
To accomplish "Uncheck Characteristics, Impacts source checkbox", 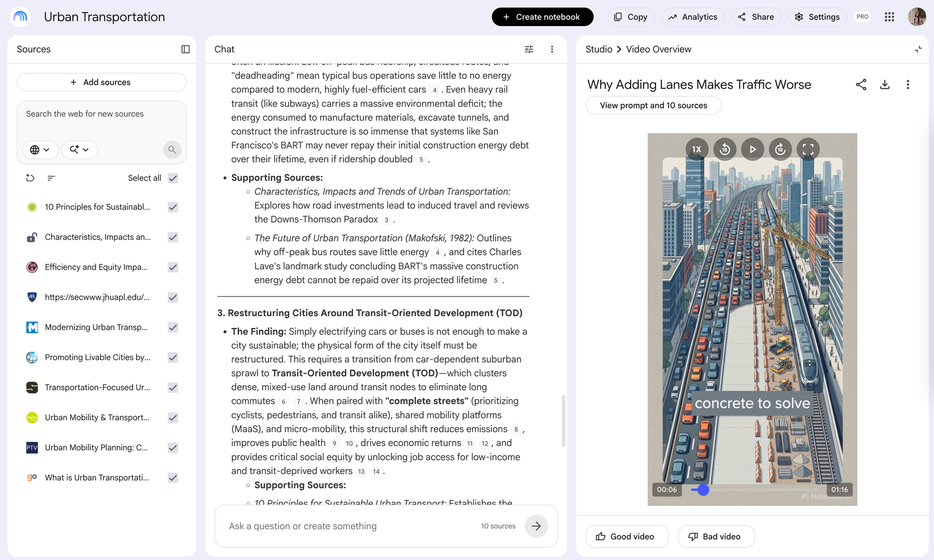I will 173,237.
